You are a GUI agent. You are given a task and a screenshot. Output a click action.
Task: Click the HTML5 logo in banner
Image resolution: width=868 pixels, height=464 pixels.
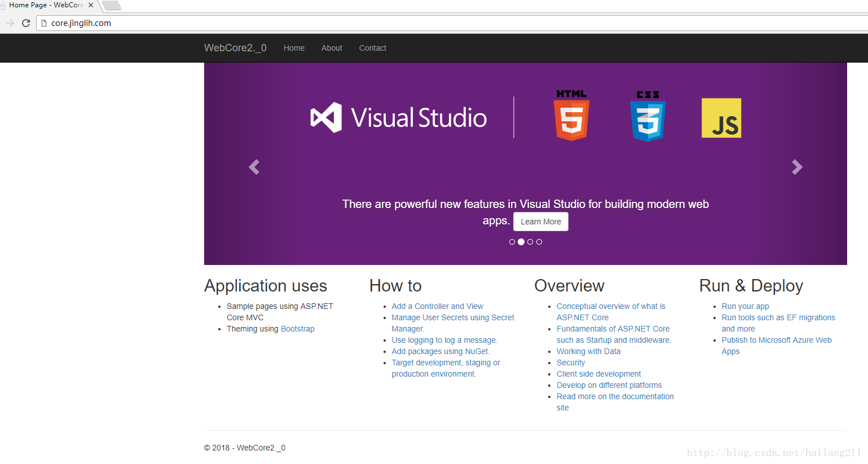(x=572, y=115)
